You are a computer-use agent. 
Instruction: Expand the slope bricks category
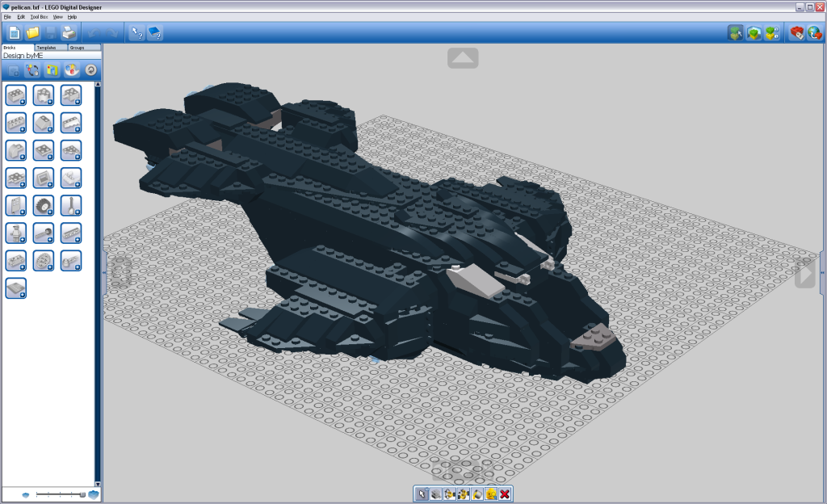pyautogui.click(x=44, y=123)
